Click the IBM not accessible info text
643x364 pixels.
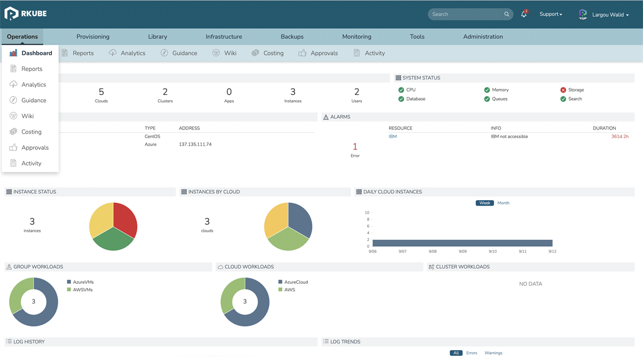pyautogui.click(x=509, y=136)
